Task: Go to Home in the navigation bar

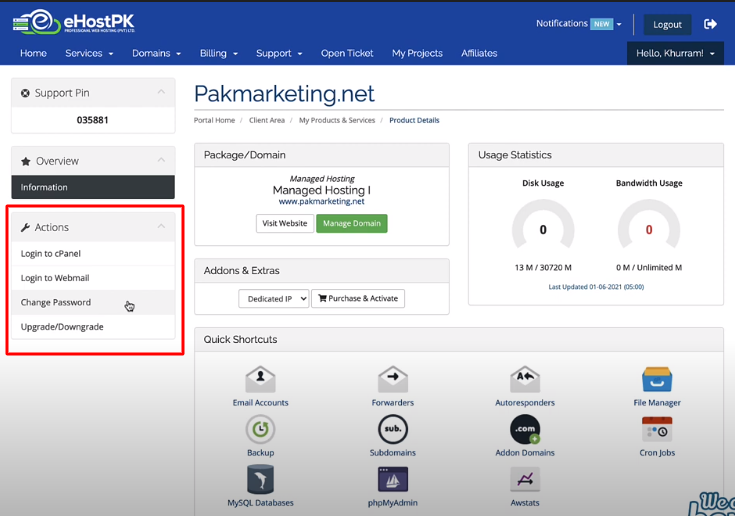Action: tap(33, 53)
